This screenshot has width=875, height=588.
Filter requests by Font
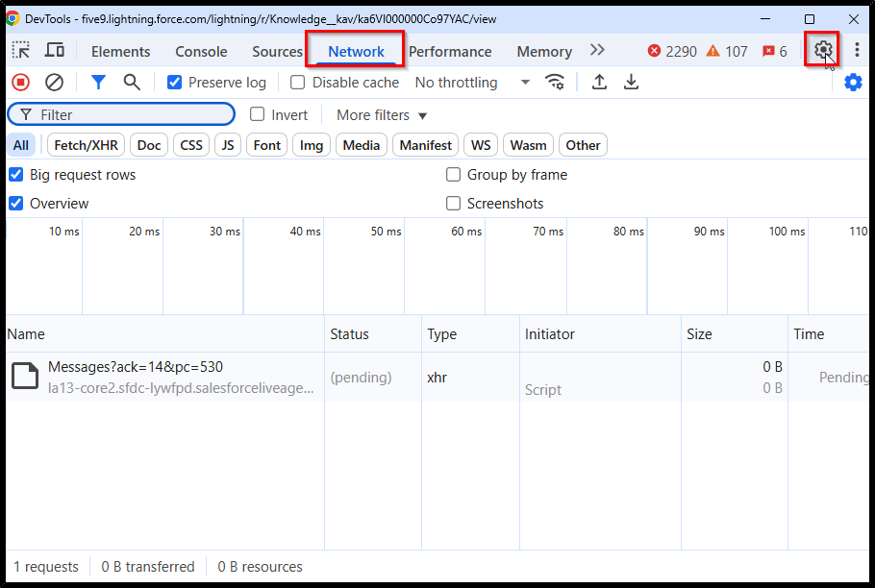click(266, 145)
